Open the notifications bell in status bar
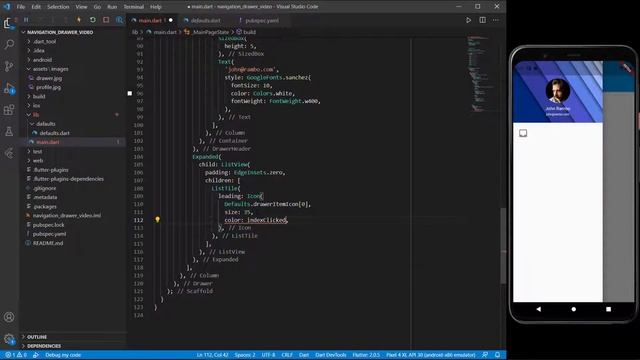The height and width of the screenshot is (360, 640). pos(497,355)
